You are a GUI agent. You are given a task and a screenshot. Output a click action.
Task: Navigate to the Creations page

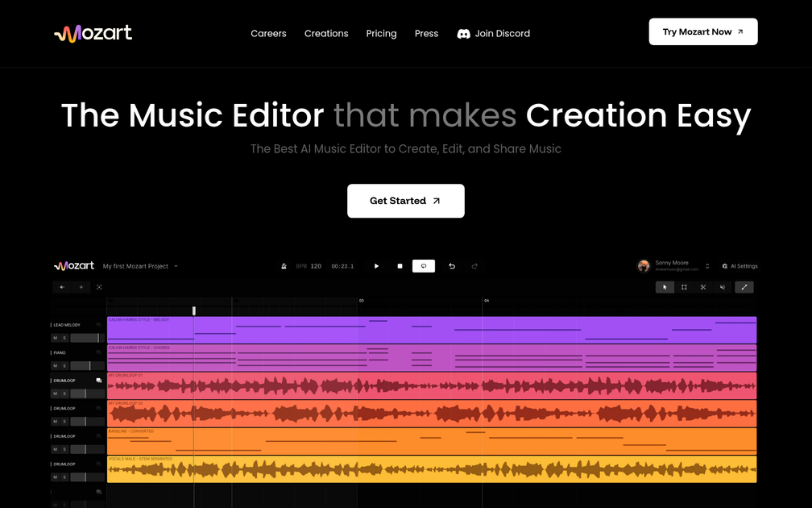[x=326, y=33]
